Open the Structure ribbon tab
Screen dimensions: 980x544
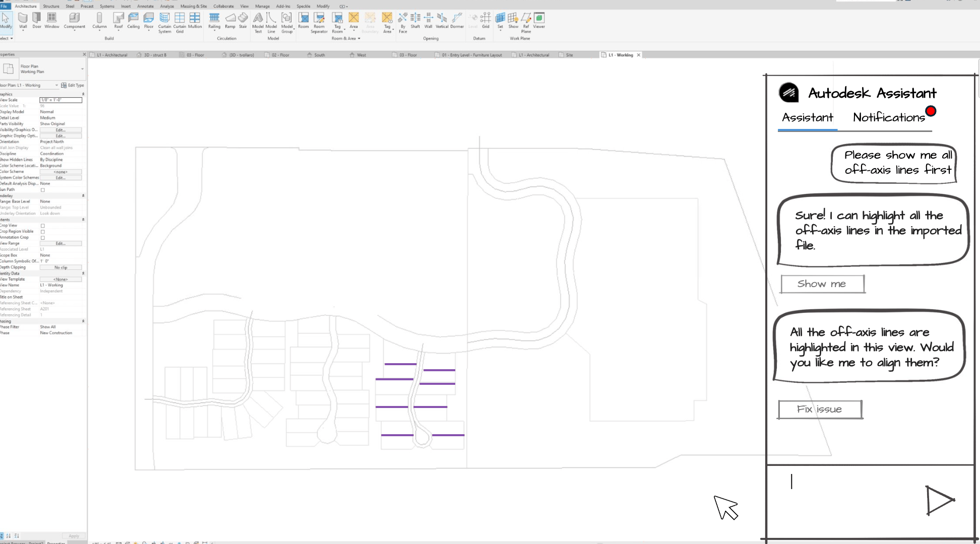[x=51, y=6]
